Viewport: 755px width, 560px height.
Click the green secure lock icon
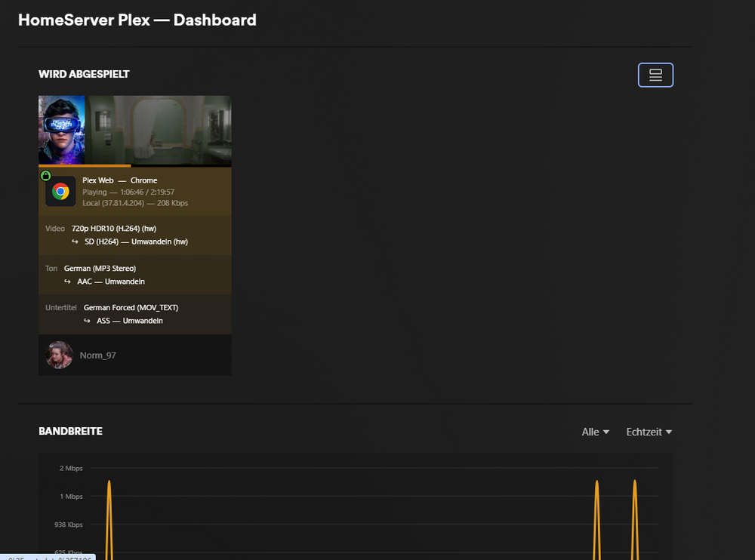tap(46, 175)
